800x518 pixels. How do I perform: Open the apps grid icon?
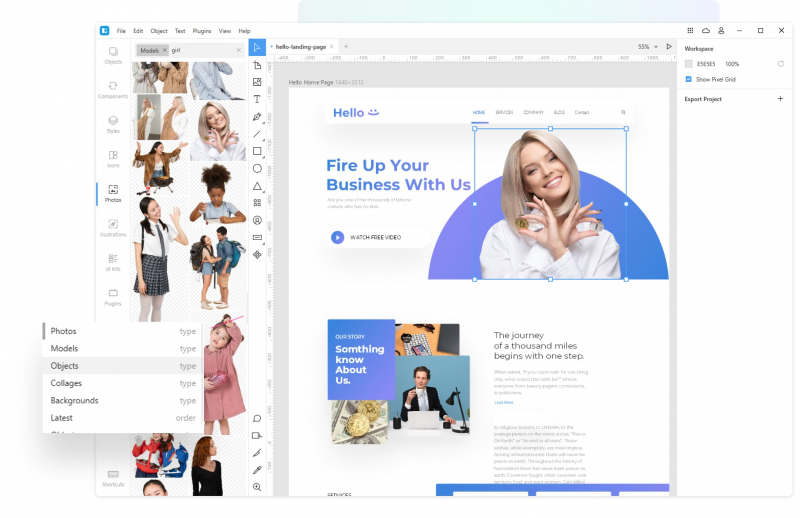coord(690,31)
